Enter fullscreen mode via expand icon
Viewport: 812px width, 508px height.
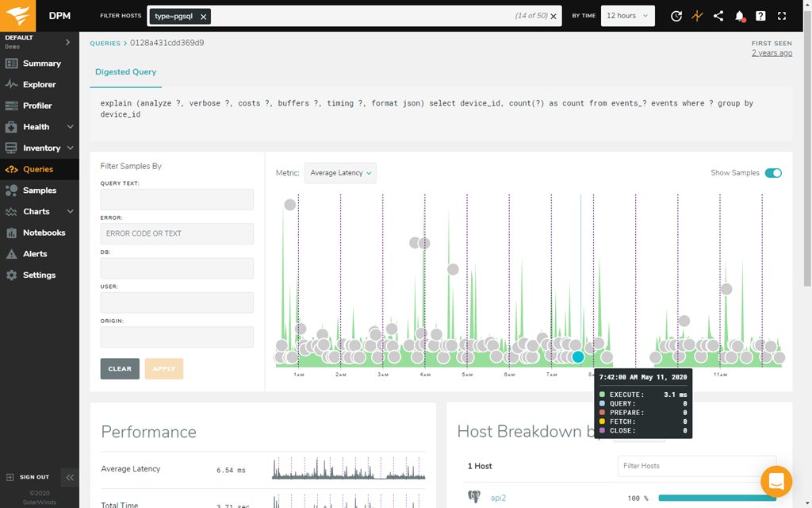click(x=782, y=16)
